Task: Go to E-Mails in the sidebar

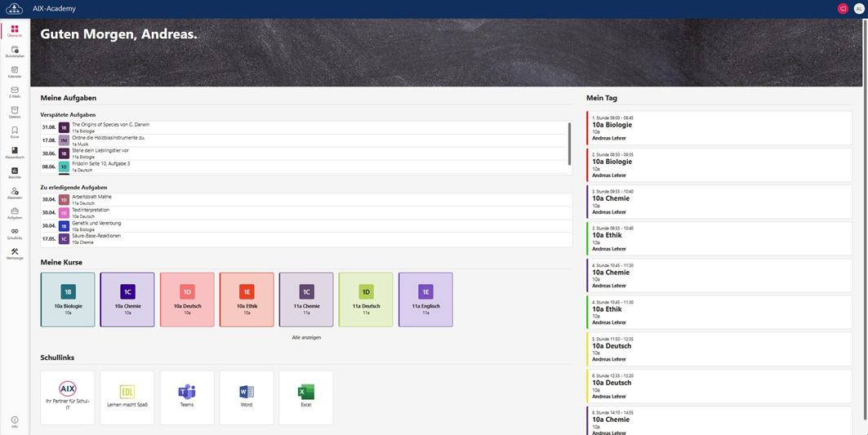Action: pyautogui.click(x=15, y=92)
